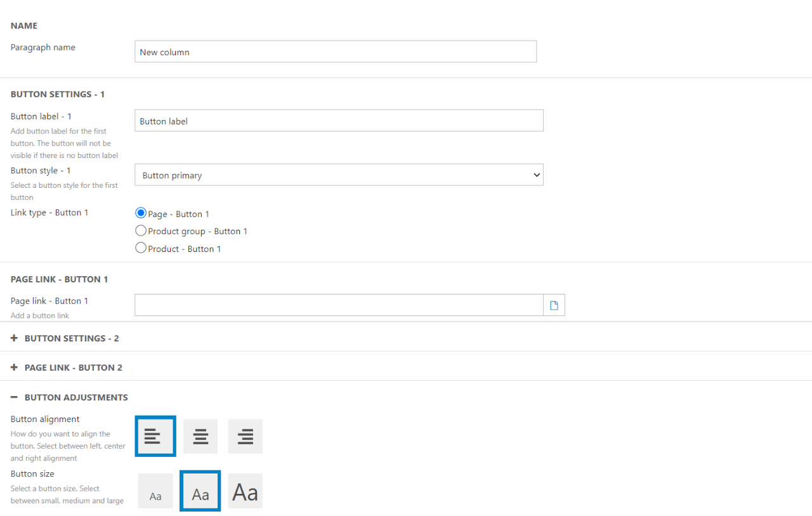
Task: Click the Button label - 1 text field
Action: [339, 121]
